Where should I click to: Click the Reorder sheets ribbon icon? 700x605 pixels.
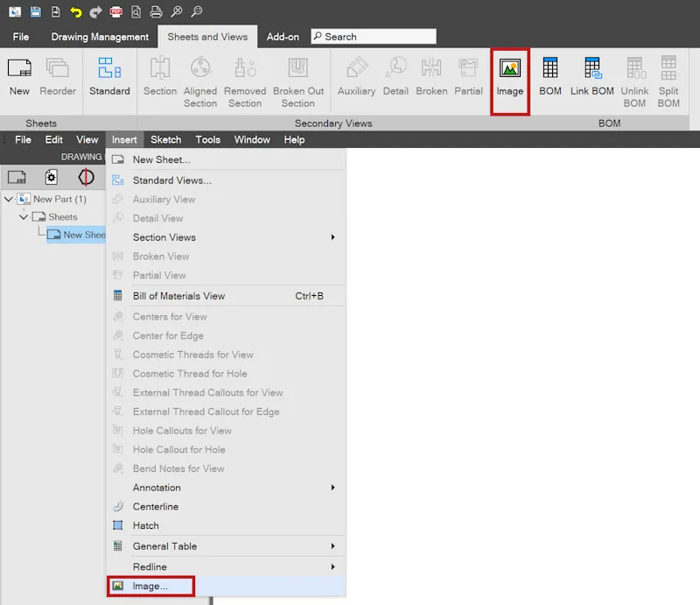click(x=58, y=76)
